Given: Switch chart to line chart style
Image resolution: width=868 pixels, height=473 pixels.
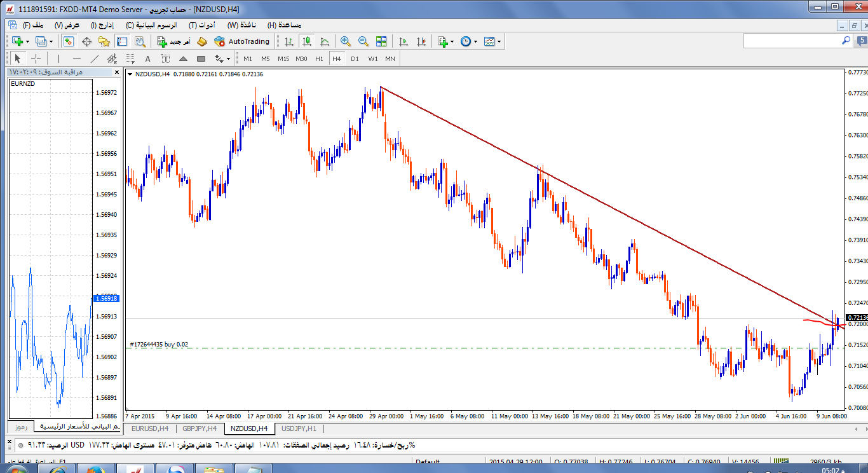Looking at the screenshot, I should tap(325, 41).
